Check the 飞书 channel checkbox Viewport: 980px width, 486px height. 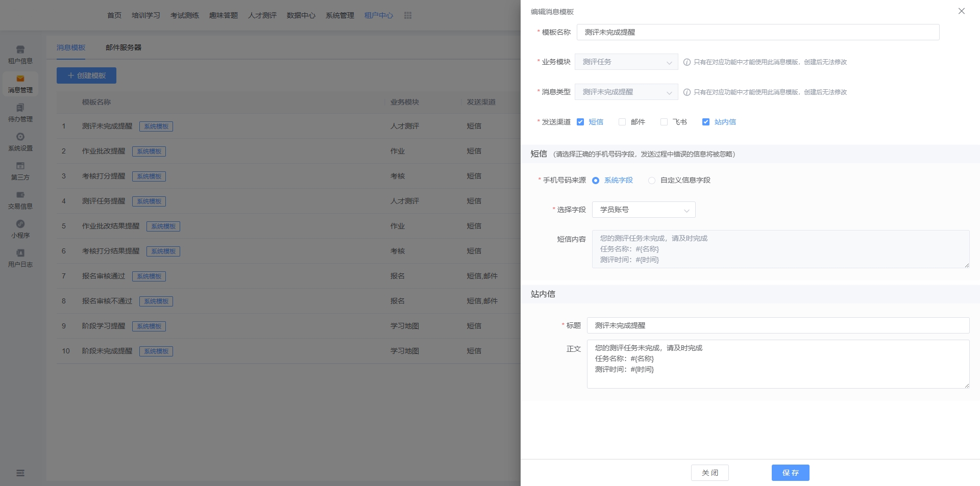[x=664, y=122]
